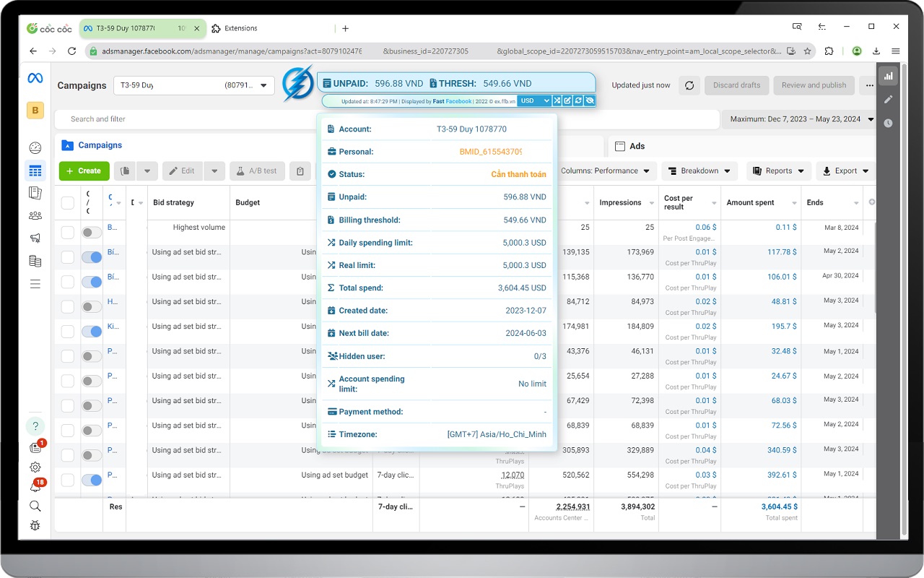Click the refresh icon in Fast Facebook bar
Viewport: 924px width, 578px height.
pyautogui.click(x=578, y=100)
